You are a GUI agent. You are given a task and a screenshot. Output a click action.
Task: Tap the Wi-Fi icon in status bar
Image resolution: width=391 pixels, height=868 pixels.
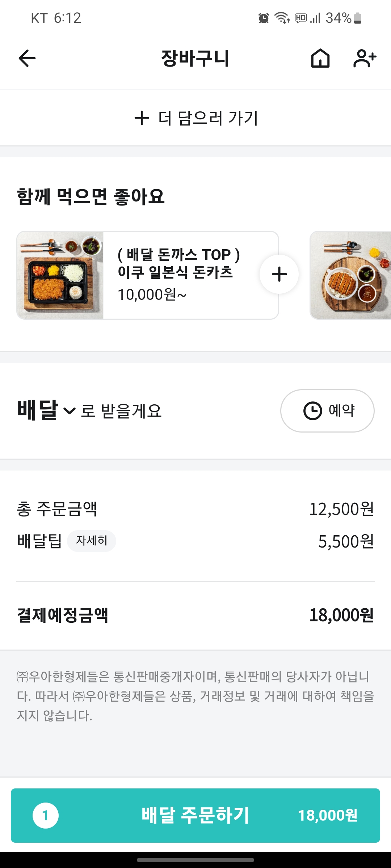[x=282, y=18]
